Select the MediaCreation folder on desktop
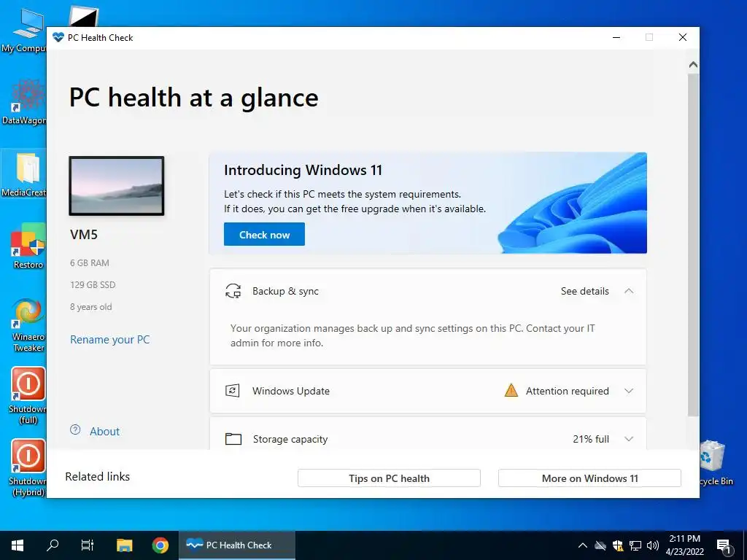Viewport: 747px width, 560px height. click(x=24, y=174)
